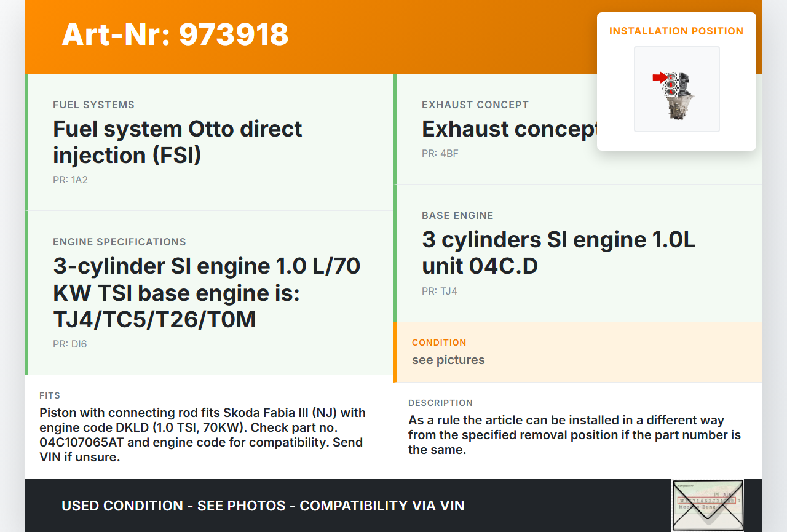
Task: Click the 'INSTALLATION POSITION' card title
Action: point(676,31)
